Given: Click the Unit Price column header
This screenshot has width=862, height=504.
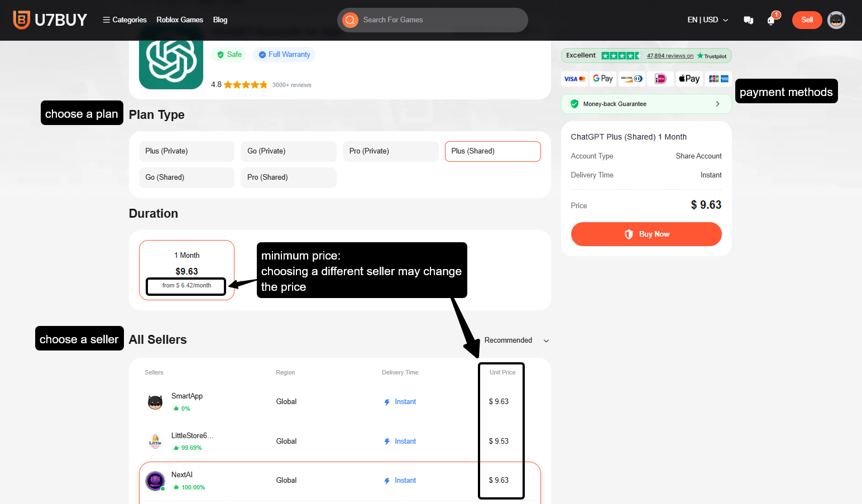Looking at the screenshot, I should pyautogui.click(x=502, y=372).
